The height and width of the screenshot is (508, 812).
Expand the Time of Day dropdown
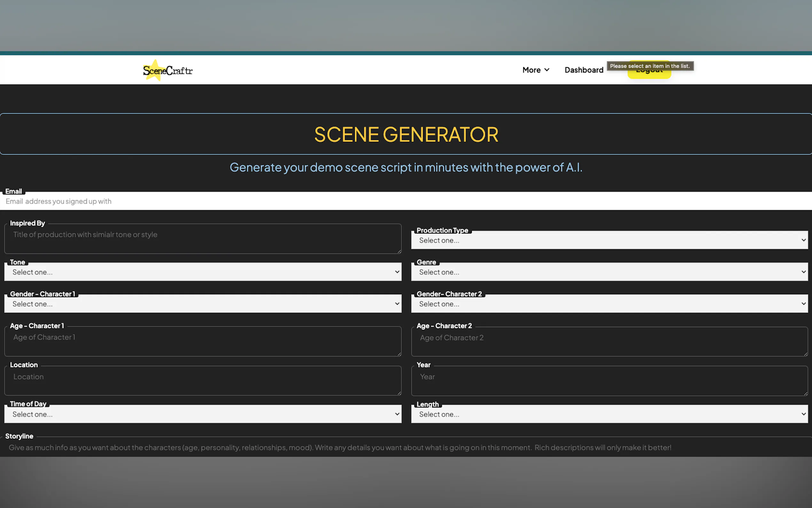(x=203, y=414)
